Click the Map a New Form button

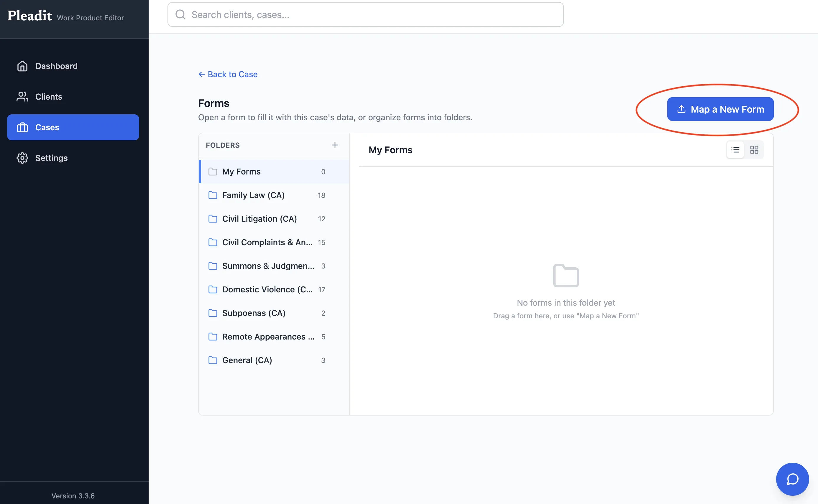(x=720, y=109)
